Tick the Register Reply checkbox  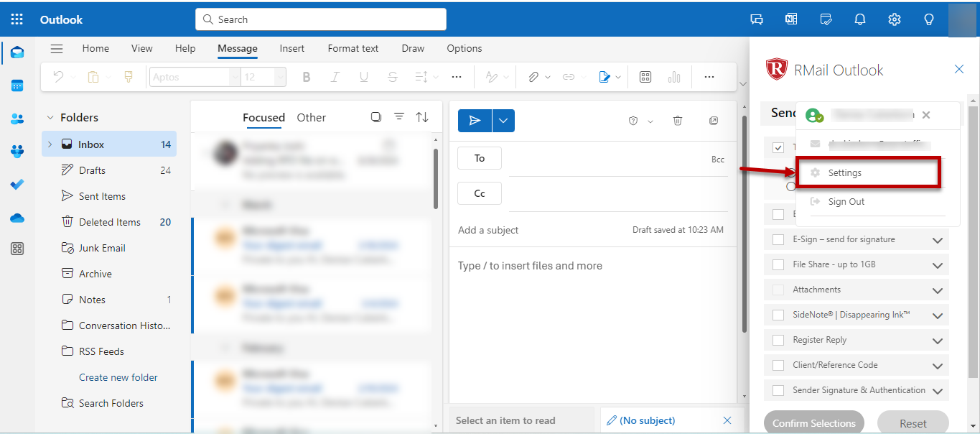coord(778,341)
